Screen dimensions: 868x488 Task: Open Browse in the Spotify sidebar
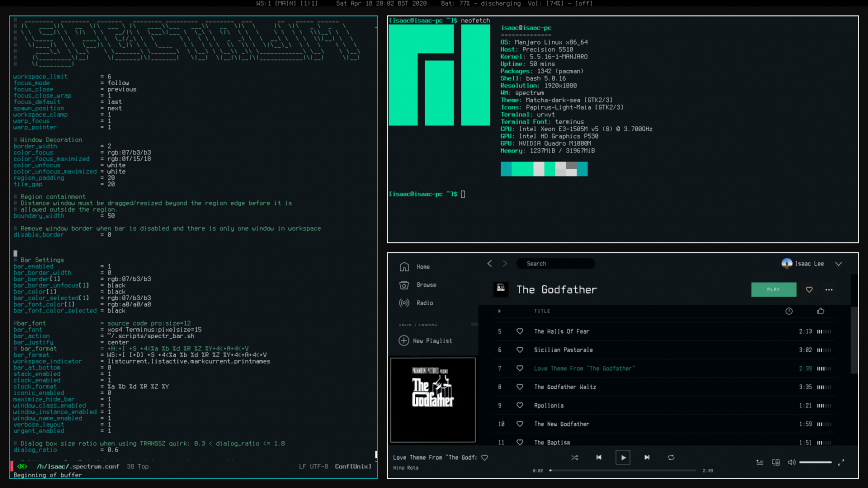[x=417, y=285]
